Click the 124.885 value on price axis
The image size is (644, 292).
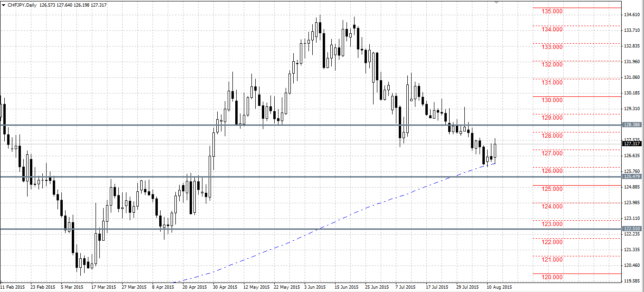click(632, 187)
